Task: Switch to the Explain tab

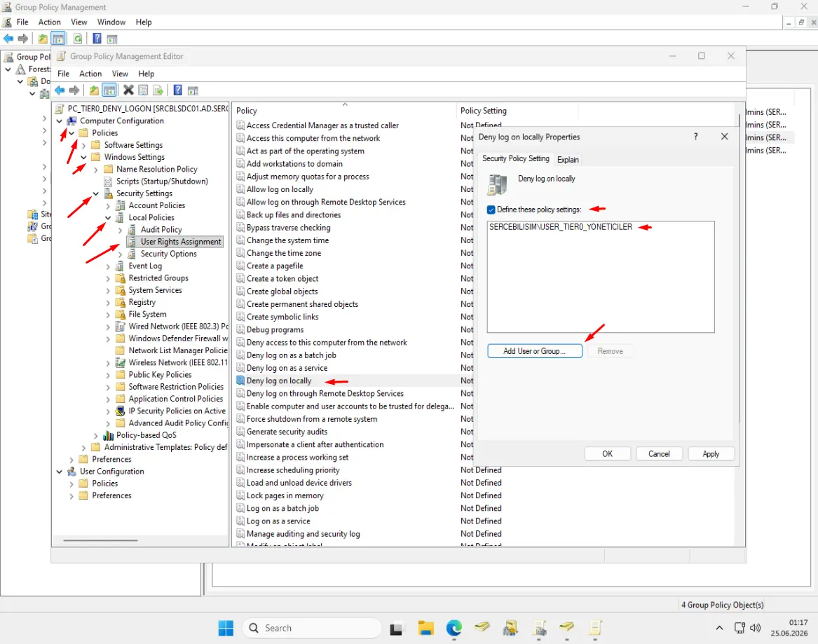Action: 568,160
